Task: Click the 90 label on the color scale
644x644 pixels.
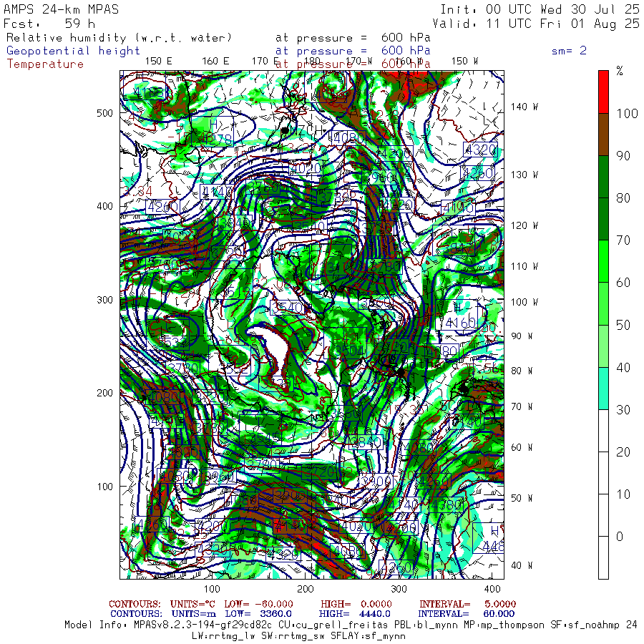Action: coord(623,156)
